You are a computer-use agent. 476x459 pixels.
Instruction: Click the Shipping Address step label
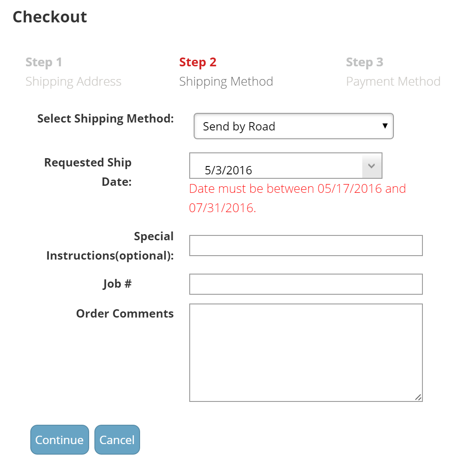[73, 82]
